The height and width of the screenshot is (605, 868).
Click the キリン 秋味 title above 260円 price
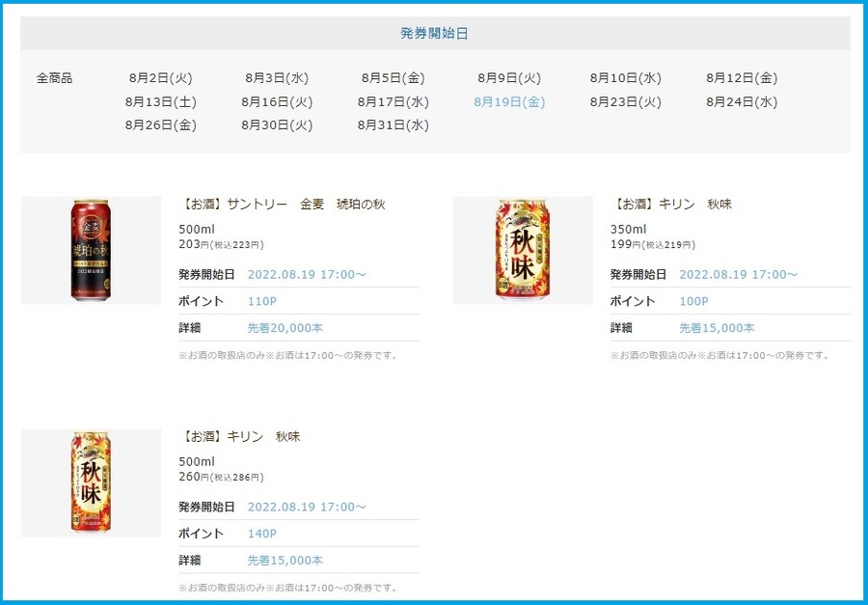(240, 436)
